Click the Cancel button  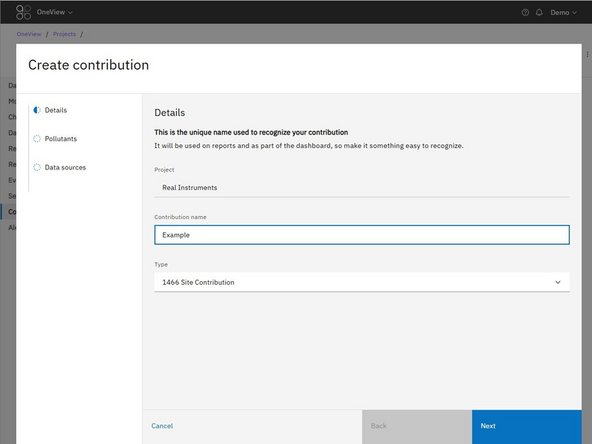click(x=162, y=426)
